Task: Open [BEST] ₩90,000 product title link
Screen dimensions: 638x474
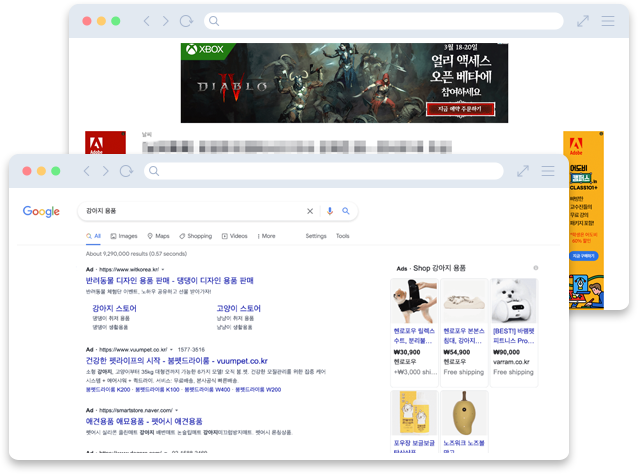Action: (514, 336)
